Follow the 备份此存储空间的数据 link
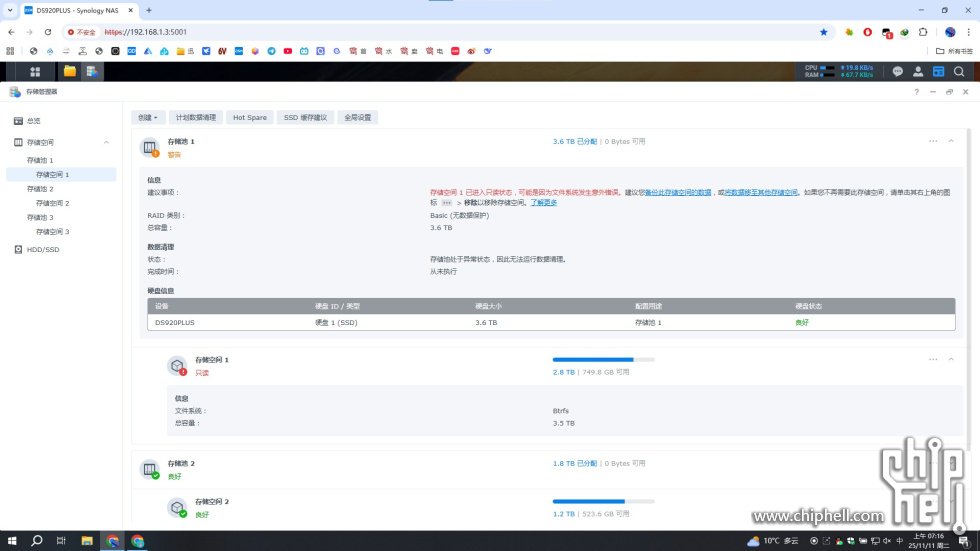This screenshot has width=980, height=551. click(678, 192)
